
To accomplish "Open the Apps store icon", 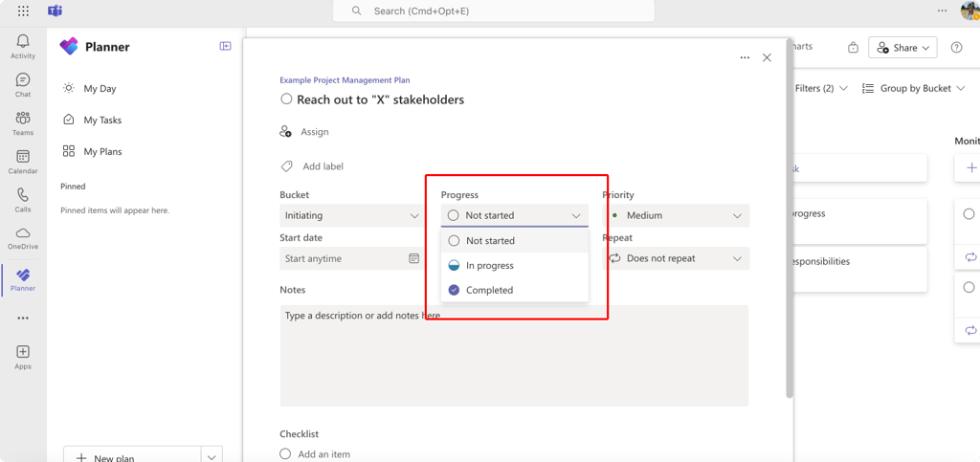I will [23, 351].
